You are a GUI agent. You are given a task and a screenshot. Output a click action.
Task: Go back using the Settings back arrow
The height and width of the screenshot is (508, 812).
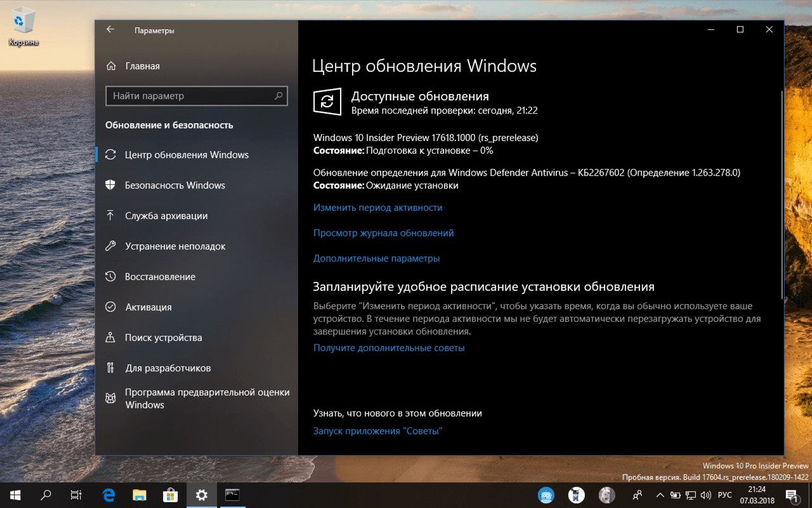tap(110, 30)
